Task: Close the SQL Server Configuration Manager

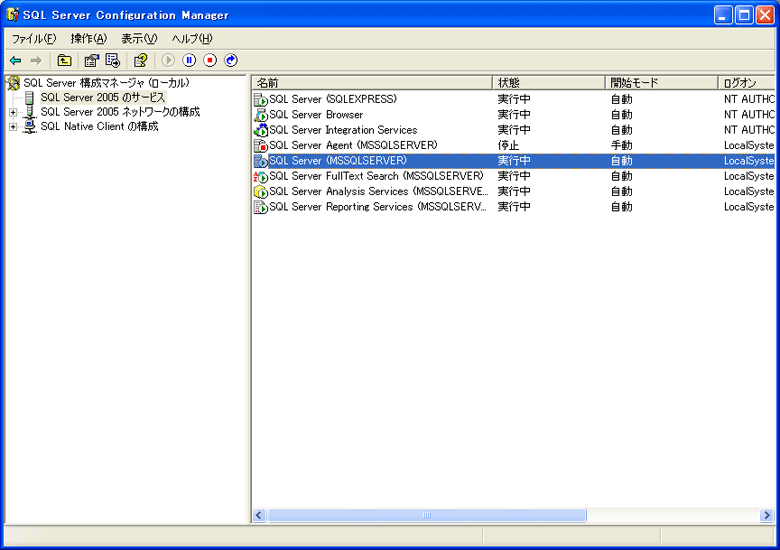Action: 765,15
